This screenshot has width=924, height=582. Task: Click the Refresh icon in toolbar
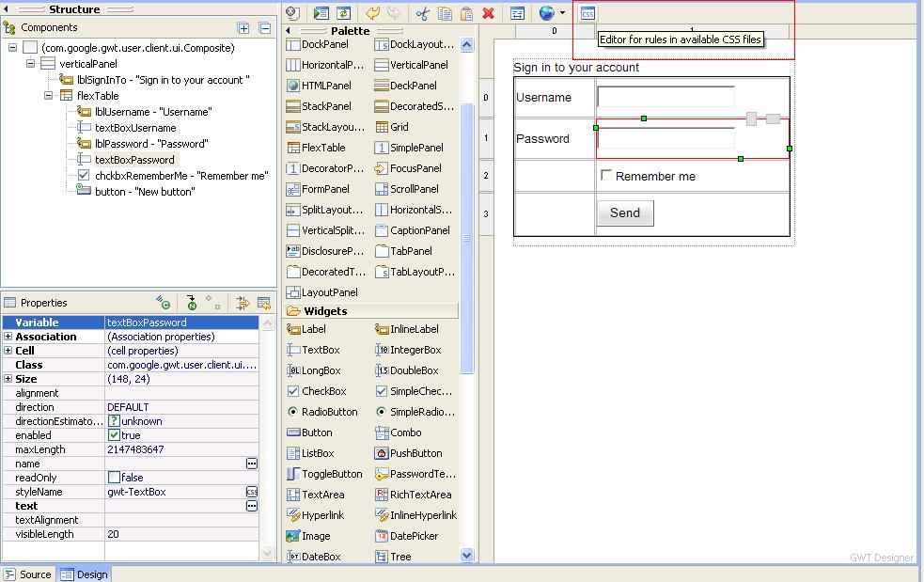343,13
